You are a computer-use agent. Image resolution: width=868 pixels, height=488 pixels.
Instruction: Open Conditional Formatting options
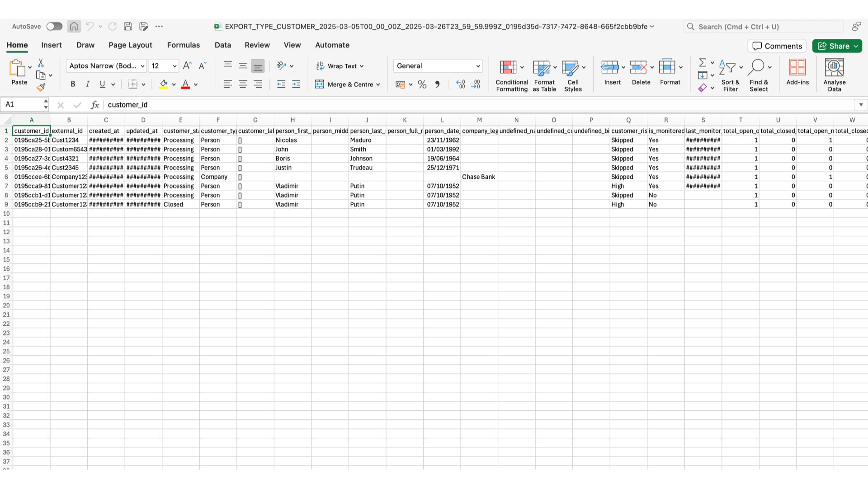click(511, 74)
